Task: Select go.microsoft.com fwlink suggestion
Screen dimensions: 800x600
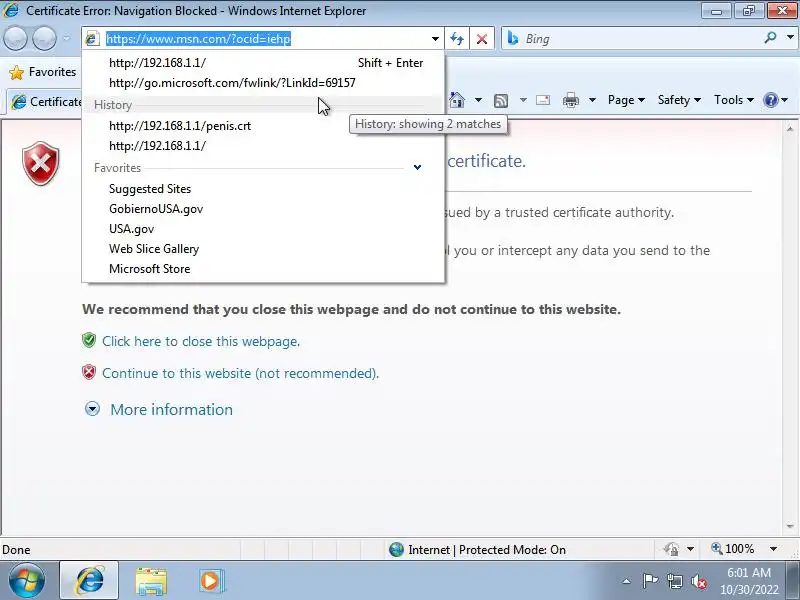Action: pos(263,83)
